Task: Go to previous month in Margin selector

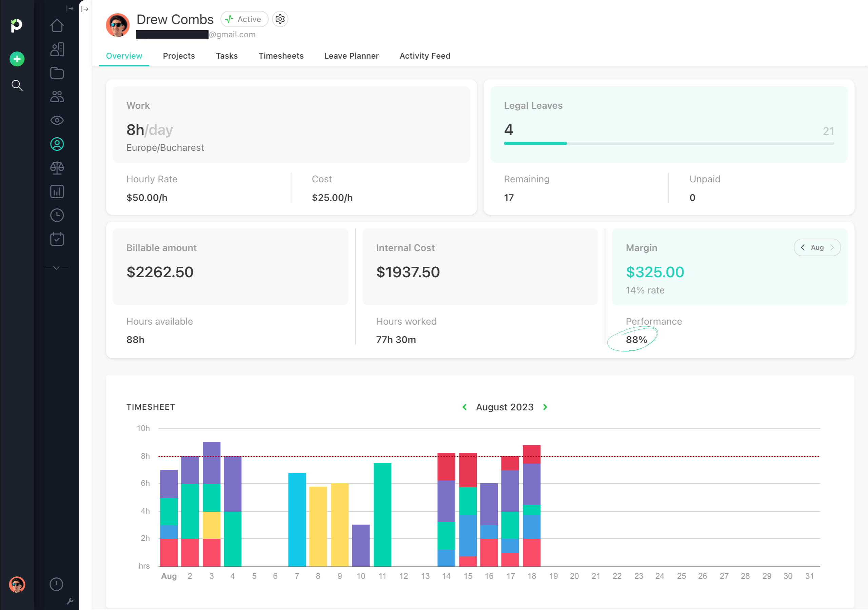Action: [803, 247]
